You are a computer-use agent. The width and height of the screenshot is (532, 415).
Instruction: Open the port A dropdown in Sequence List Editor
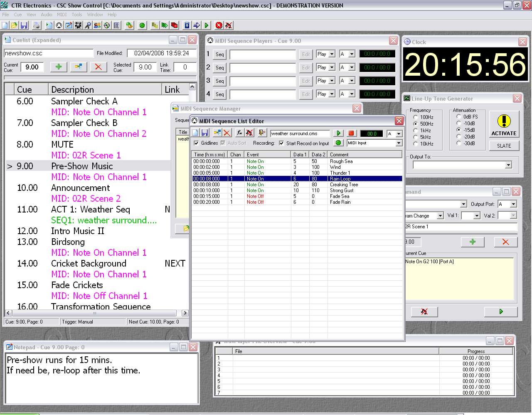pos(399,133)
